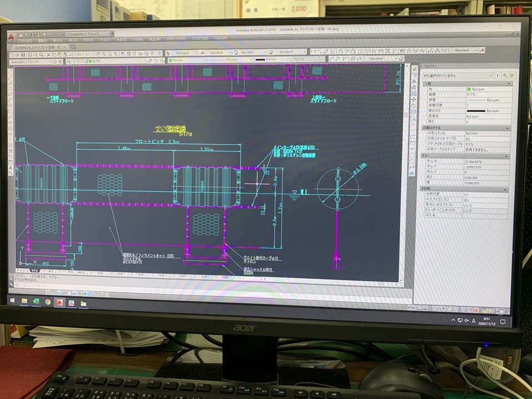
Task: Expand the workspace selector dropdown in title bar
Action: (109, 34)
